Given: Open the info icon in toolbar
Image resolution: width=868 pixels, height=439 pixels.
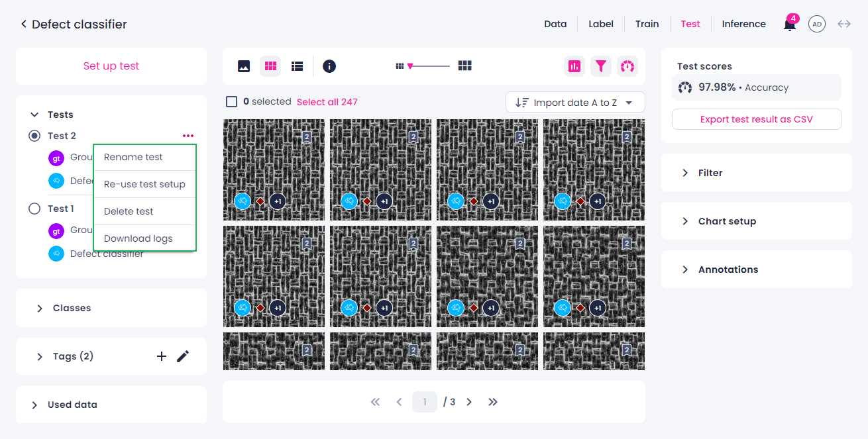Looking at the screenshot, I should click(329, 66).
